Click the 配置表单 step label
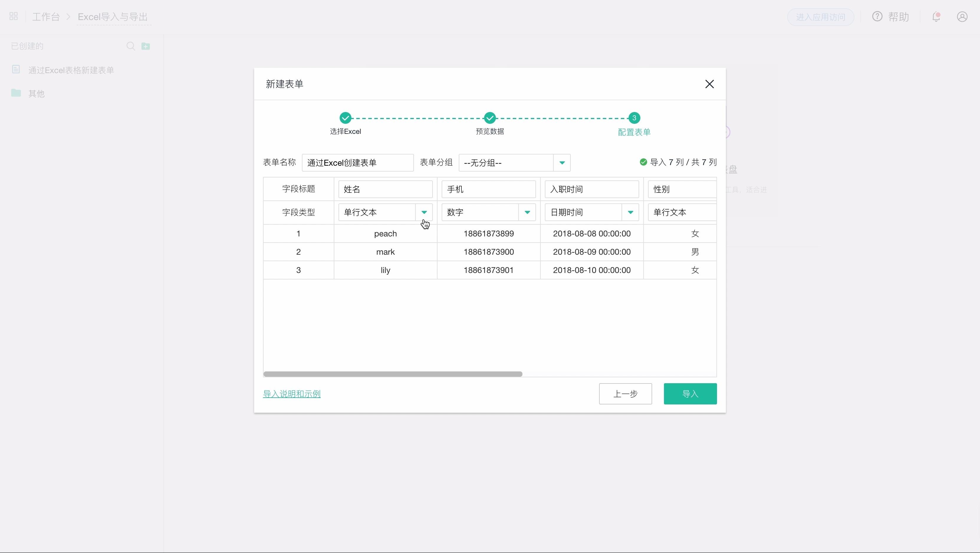 click(x=634, y=132)
